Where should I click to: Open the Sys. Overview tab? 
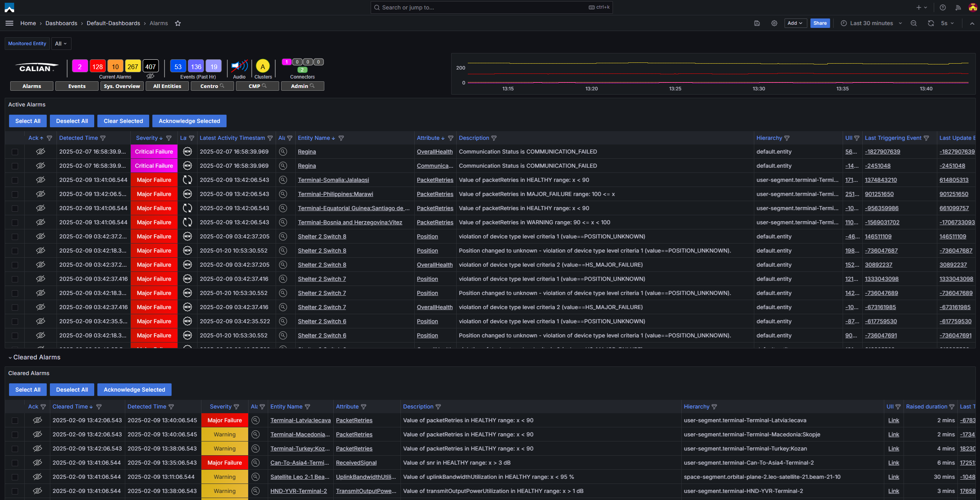pos(122,86)
